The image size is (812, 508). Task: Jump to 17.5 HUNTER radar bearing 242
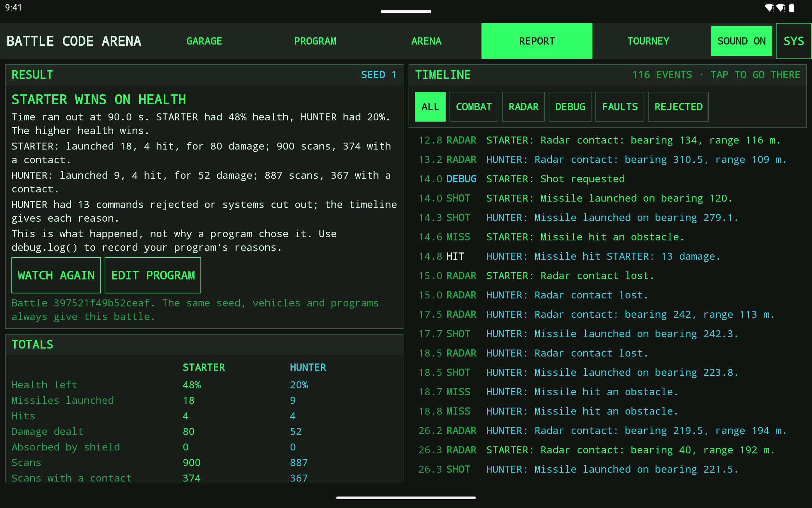(x=607, y=315)
